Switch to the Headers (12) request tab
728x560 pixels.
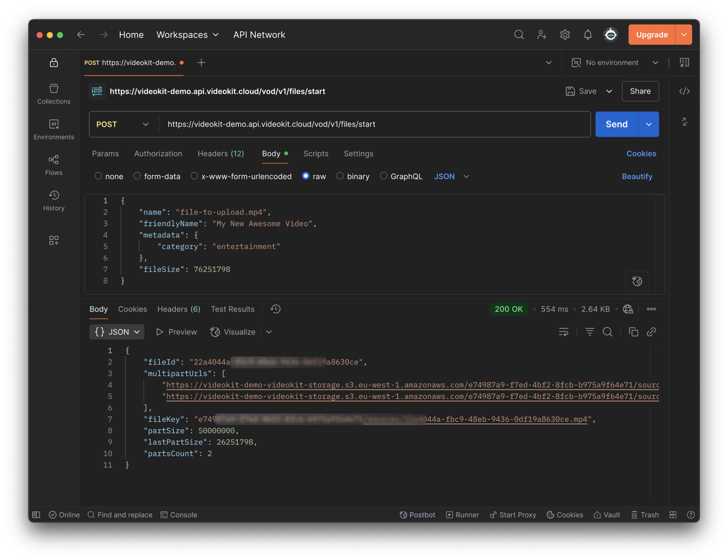click(221, 153)
